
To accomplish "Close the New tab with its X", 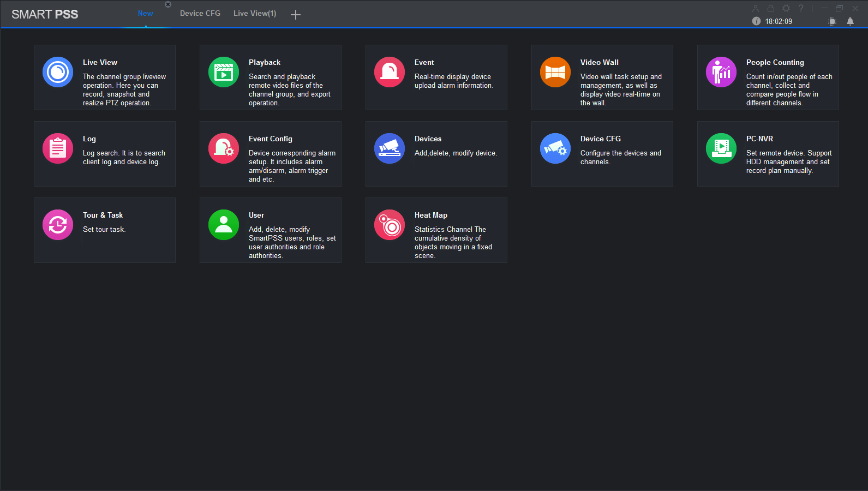I will click(x=168, y=4).
